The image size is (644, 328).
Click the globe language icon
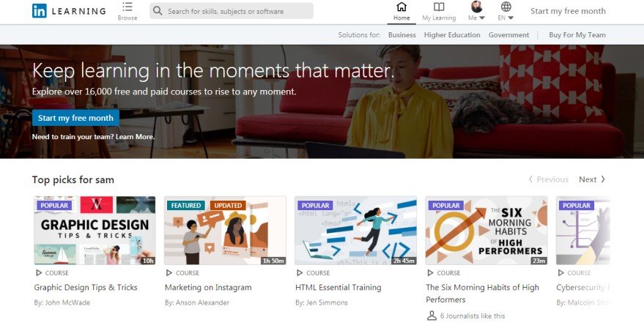point(506,7)
